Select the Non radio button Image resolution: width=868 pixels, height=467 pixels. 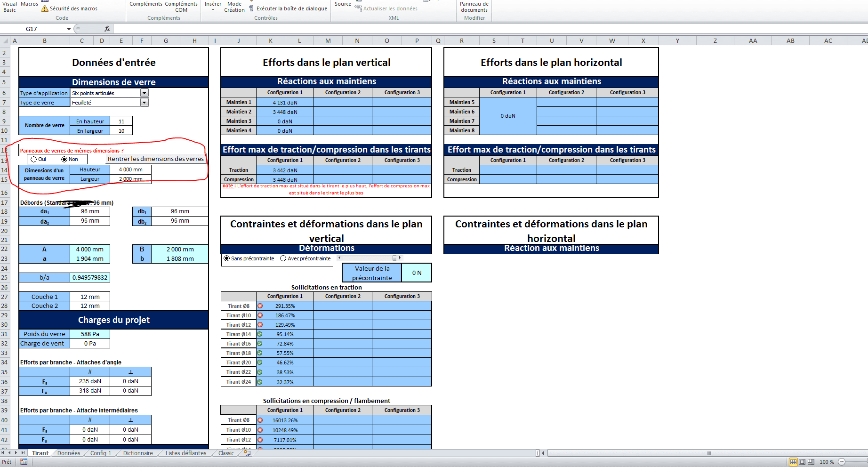tap(64, 159)
